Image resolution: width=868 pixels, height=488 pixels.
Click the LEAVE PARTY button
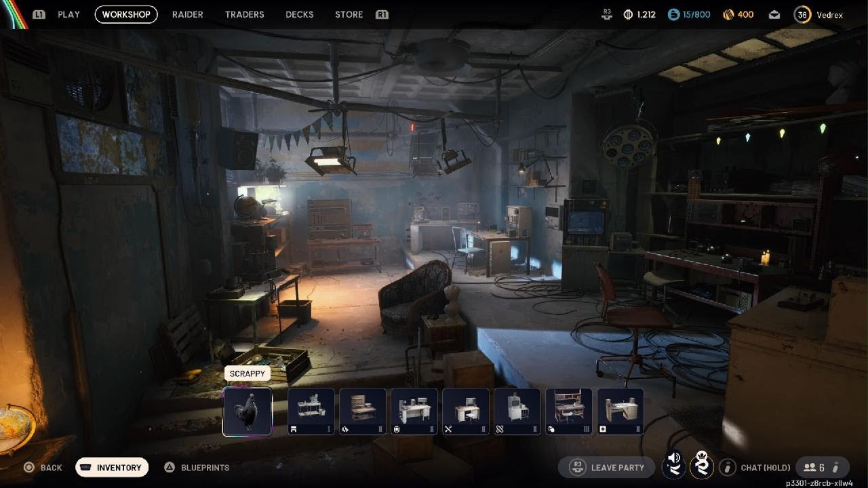pyautogui.click(x=606, y=467)
